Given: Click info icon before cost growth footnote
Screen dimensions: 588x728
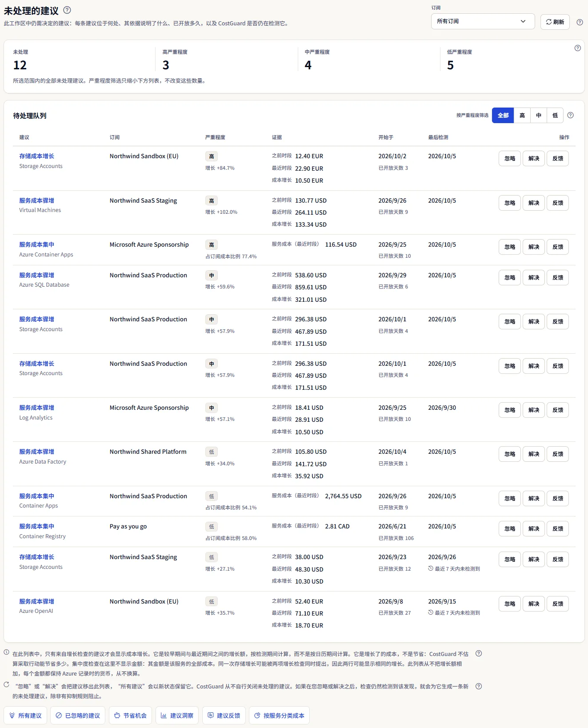Looking at the screenshot, I should (7, 652).
